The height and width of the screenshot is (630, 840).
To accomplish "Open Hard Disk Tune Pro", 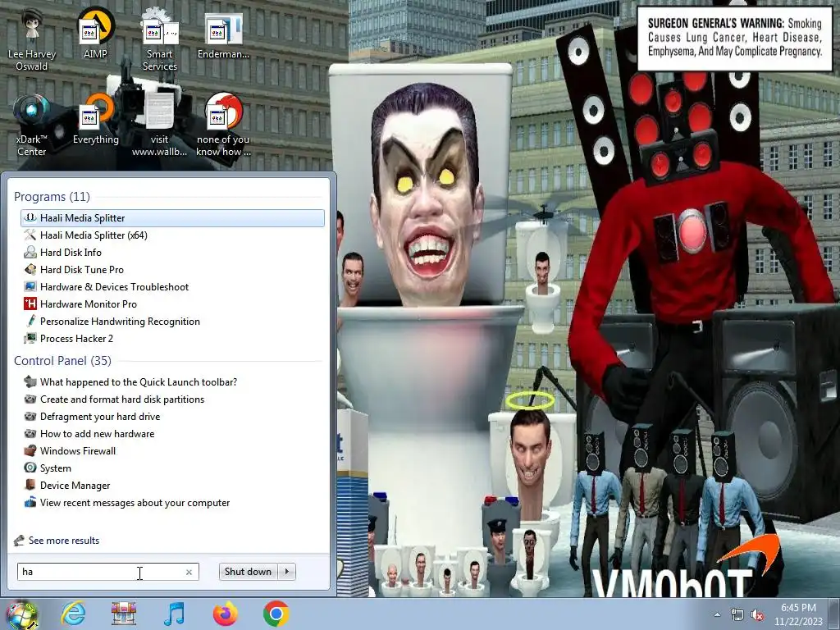I will coord(172,269).
